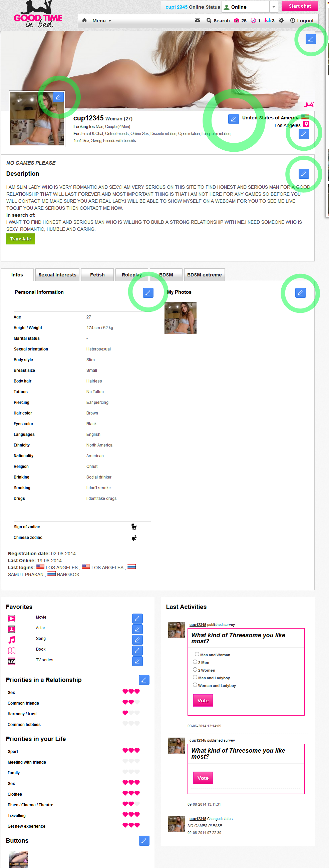Open settings gear icon in top bar
This screenshot has height=868, width=329.
click(281, 21)
